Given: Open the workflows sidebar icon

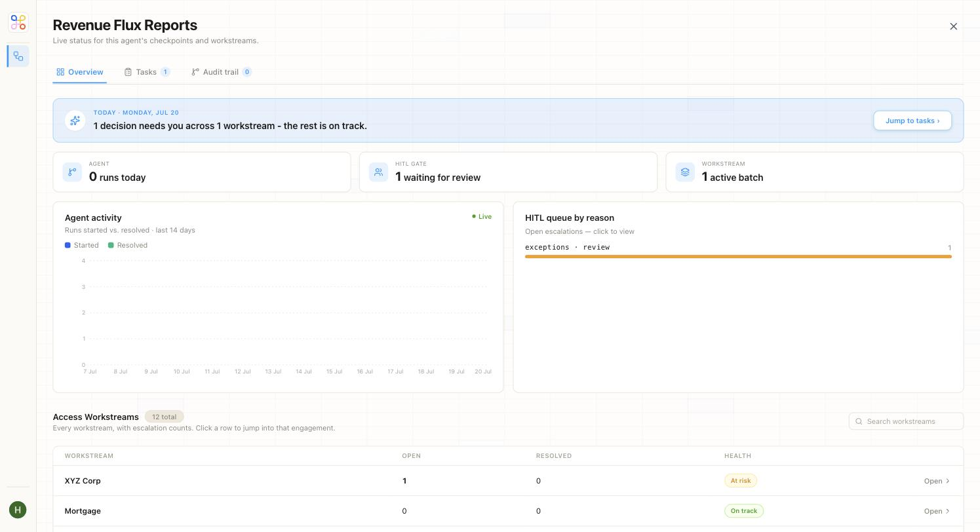Looking at the screenshot, I should (18, 56).
